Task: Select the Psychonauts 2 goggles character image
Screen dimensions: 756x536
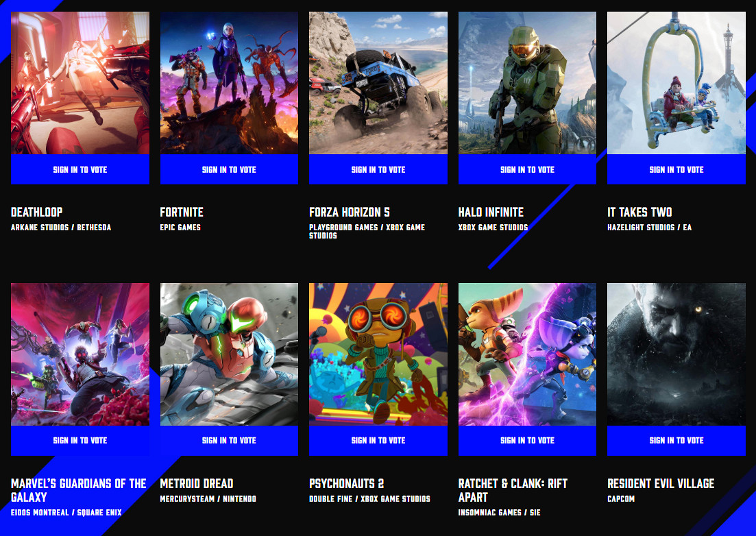Action: click(x=378, y=354)
